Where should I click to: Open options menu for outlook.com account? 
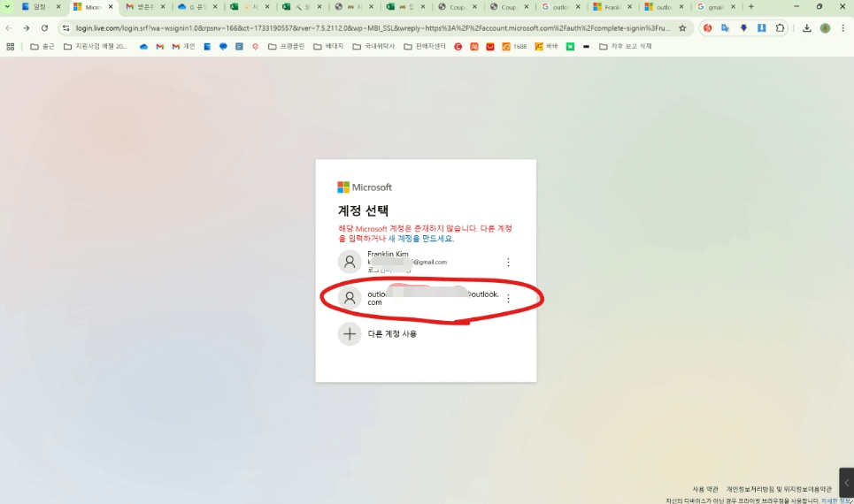click(508, 298)
